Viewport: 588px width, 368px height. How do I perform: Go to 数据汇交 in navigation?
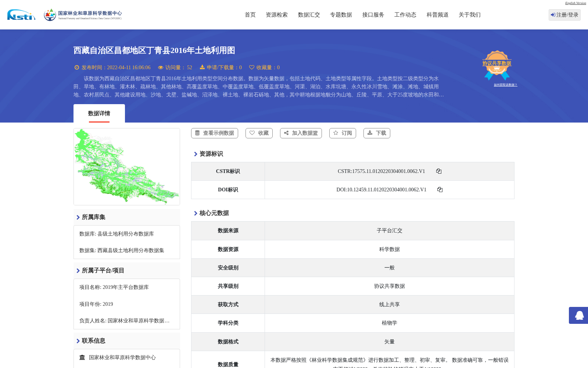pos(309,15)
